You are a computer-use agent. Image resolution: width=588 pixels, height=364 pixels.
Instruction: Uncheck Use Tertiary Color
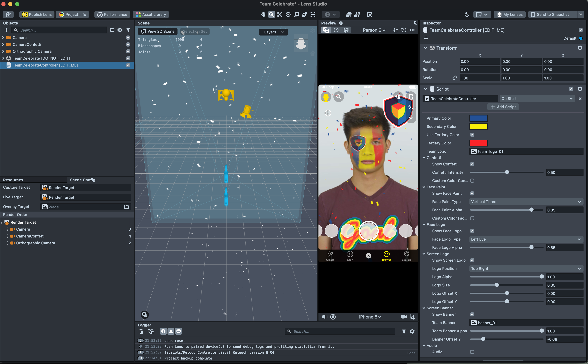472,135
